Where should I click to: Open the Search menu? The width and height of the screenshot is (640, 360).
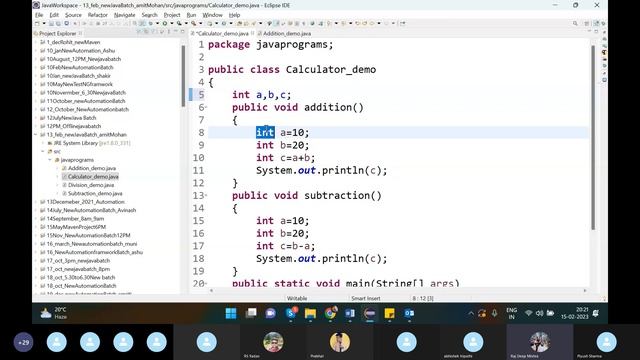pos(149,15)
